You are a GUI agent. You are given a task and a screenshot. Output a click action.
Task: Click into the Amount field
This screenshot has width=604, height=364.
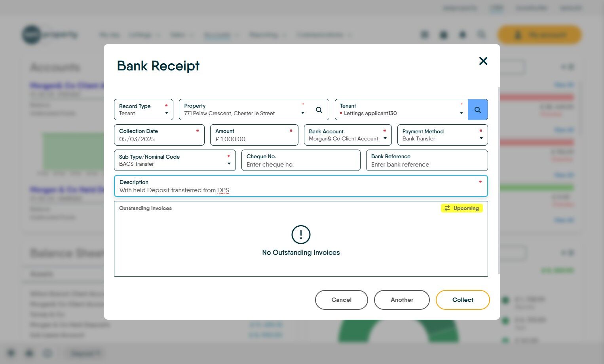(254, 135)
